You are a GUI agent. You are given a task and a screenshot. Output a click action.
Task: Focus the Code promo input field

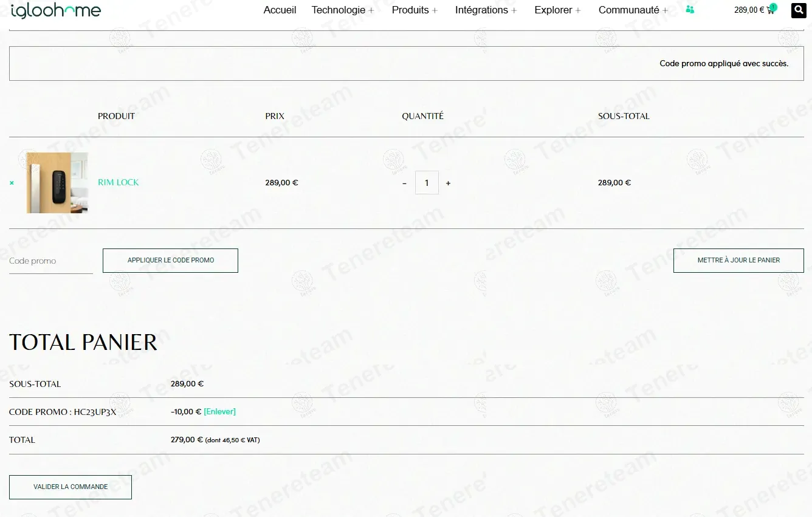51,261
